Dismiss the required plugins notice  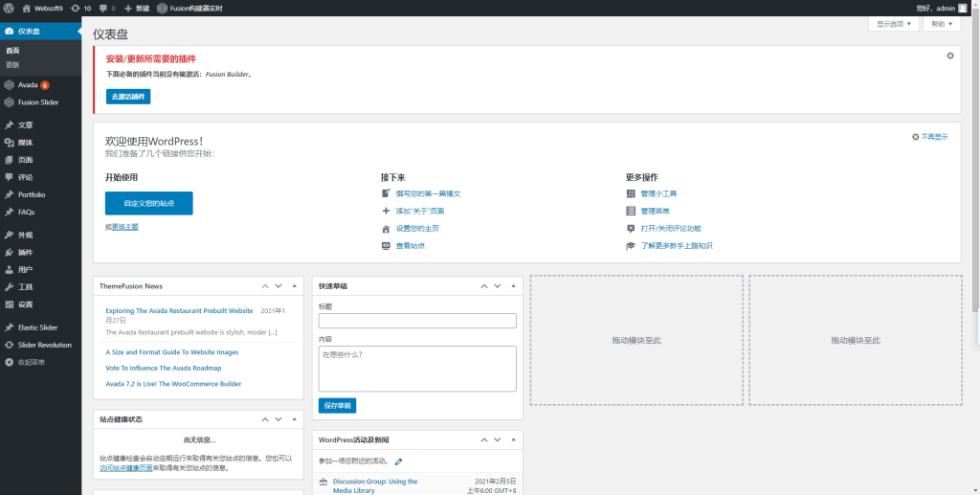click(949, 56)
